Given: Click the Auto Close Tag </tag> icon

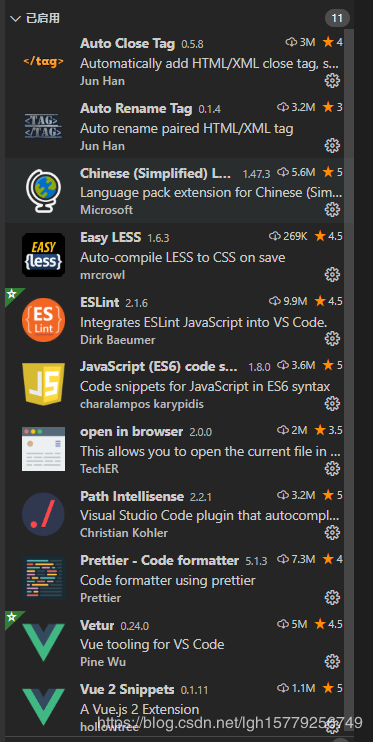Looking at the screenshot, I should pyautogui.click(x=43, y=62).
